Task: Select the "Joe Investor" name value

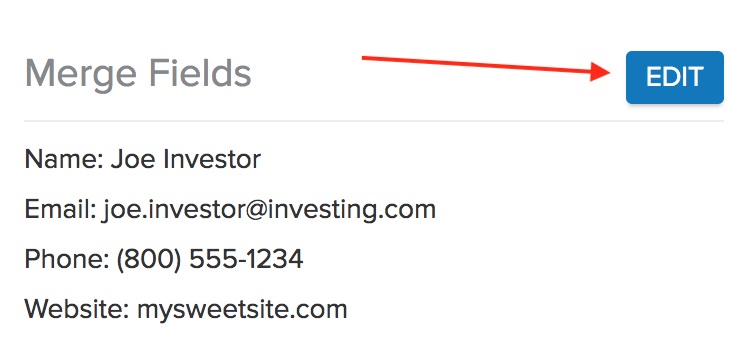Action: click(186, 159)
